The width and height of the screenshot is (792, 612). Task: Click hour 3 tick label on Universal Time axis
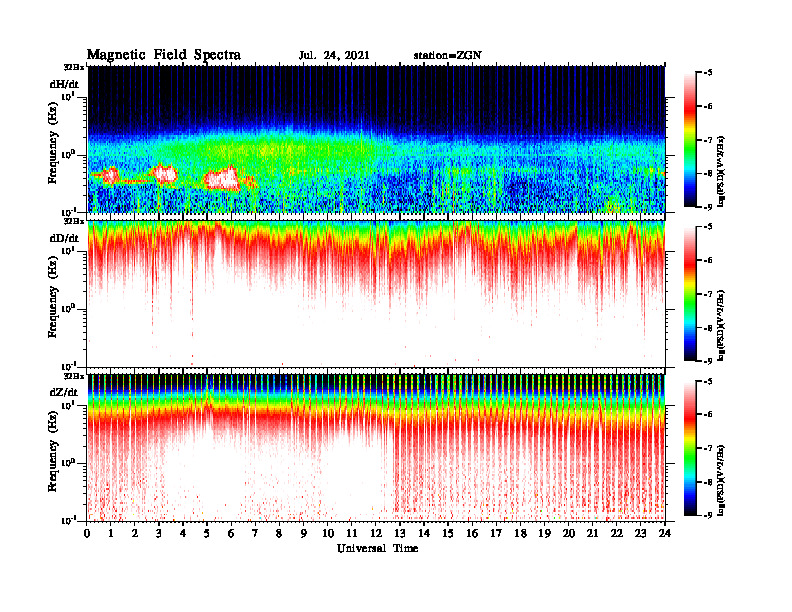point(159,534)
